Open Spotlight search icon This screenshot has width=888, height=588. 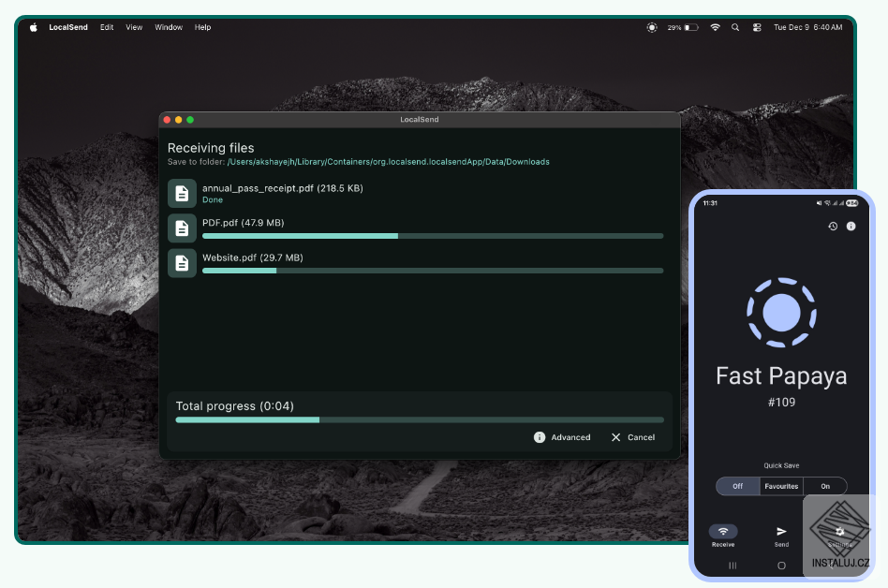click(735, 27)
